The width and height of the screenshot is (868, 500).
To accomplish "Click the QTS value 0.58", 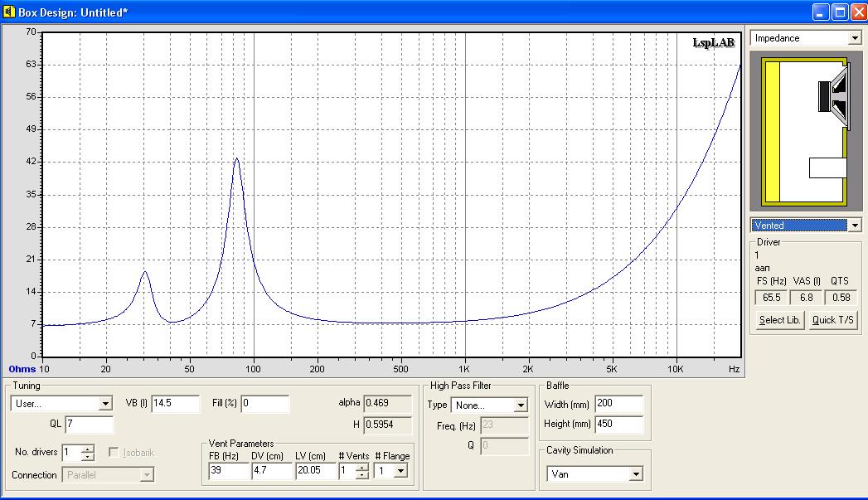I will (x=841, y=298).
